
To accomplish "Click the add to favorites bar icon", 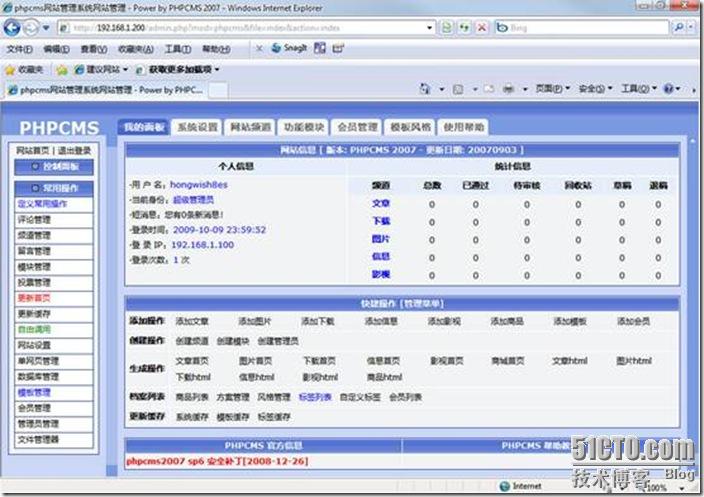I will [62, 70].
